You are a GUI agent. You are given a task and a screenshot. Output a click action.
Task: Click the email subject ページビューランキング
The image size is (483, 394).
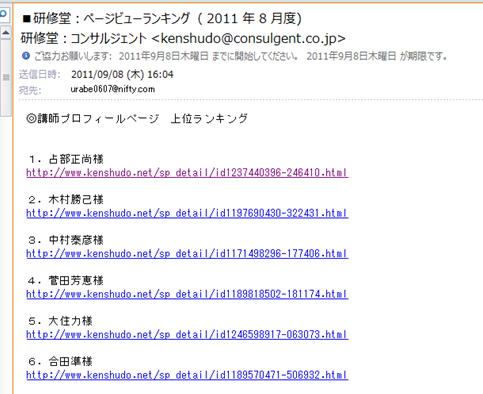coord(162,18)
